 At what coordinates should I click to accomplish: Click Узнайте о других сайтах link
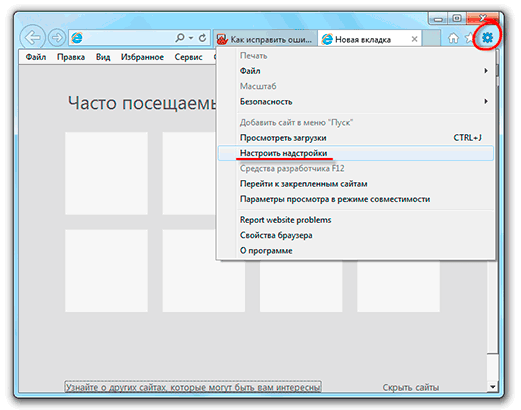pyautogui.click(x=193, y=387)
